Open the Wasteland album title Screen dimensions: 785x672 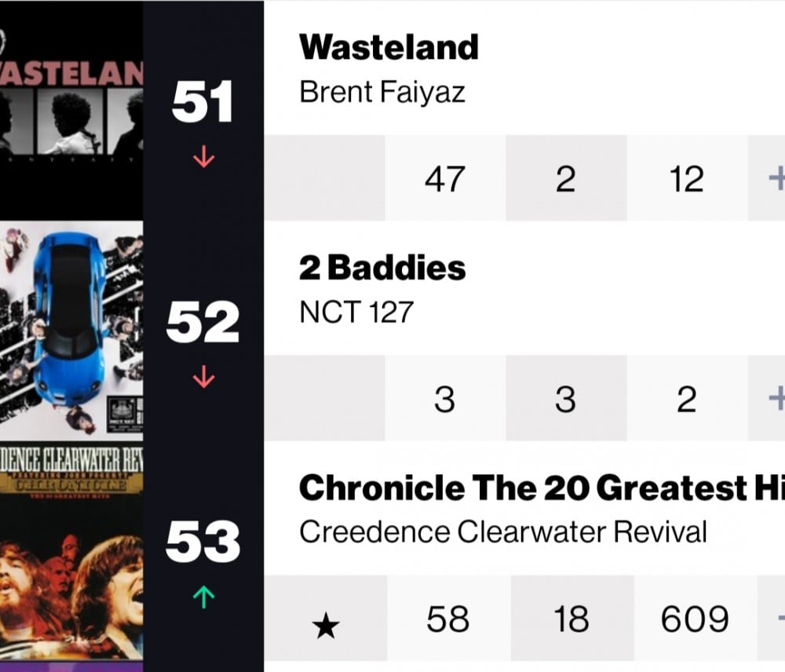[x=389, y=47]
